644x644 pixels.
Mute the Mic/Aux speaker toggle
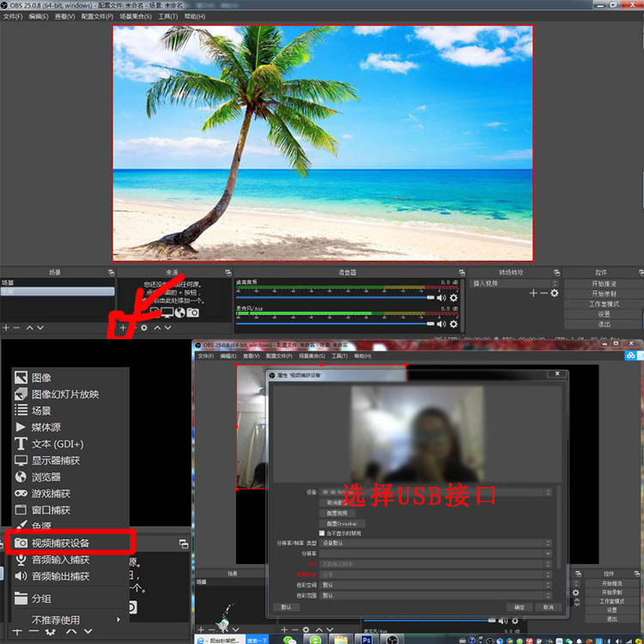coord(441,324)
